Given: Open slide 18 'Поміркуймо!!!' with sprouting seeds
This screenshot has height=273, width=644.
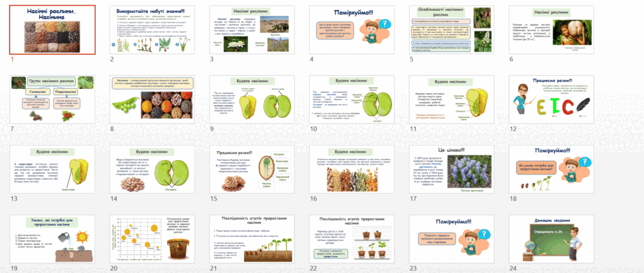Looking at the screenshot, I should pyautogui.click(x=552, y=169).
